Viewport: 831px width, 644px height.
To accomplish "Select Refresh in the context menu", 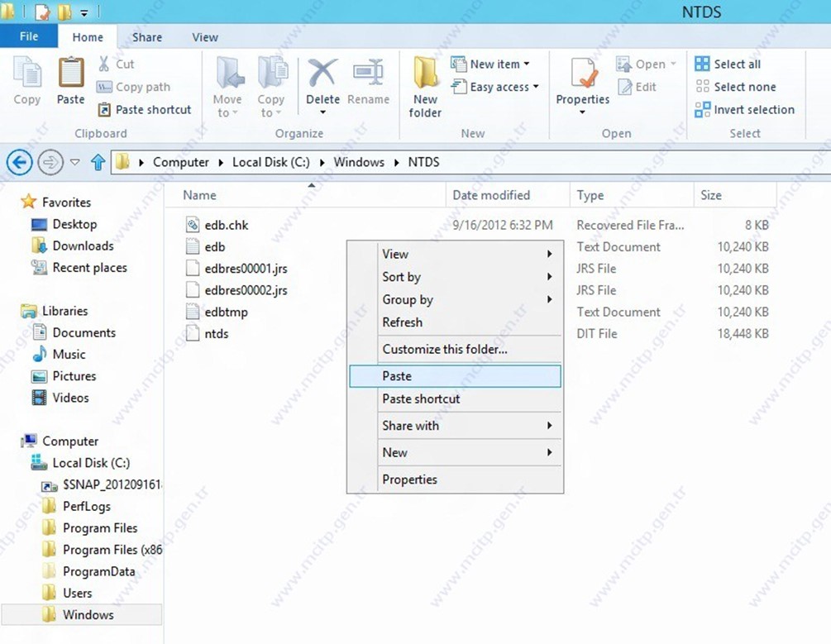I will tap(456, 322).
